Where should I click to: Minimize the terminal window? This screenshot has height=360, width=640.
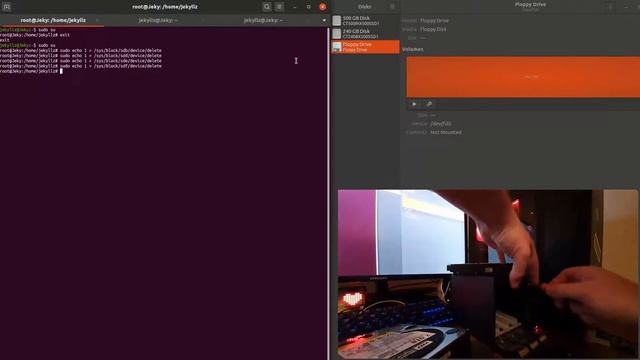click(295, 7)
